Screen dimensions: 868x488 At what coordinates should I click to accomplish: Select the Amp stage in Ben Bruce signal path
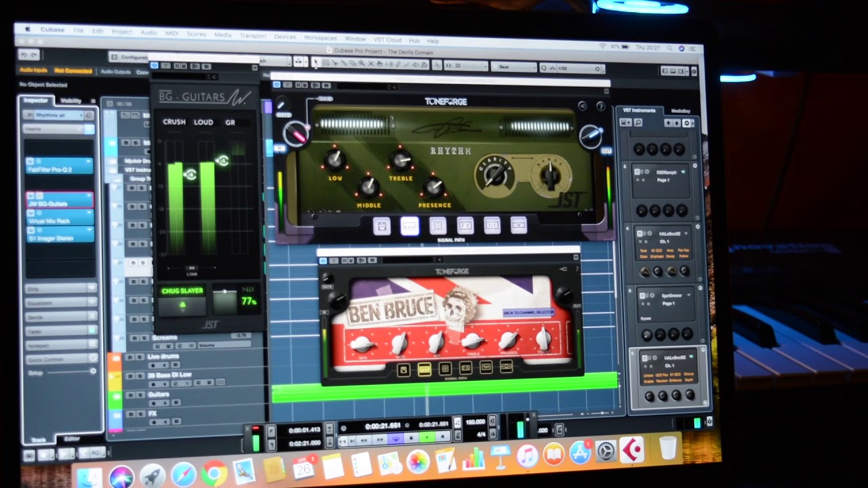tap(425, 369)
